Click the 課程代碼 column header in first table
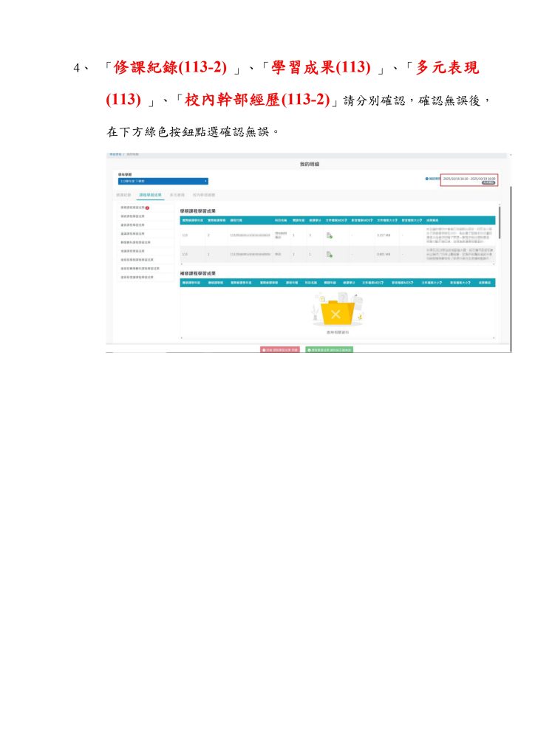 click(x=236, y=220)
